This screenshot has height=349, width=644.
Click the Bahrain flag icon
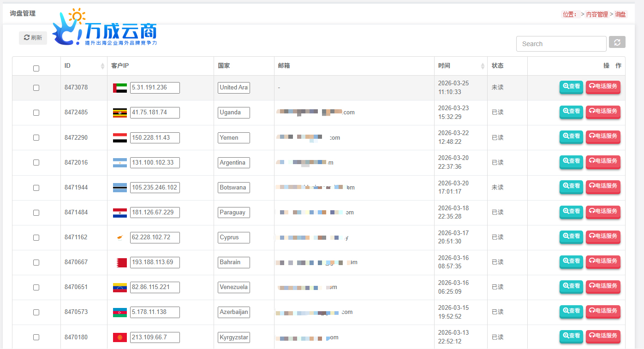pyautogui.click(x=121, y=262)
